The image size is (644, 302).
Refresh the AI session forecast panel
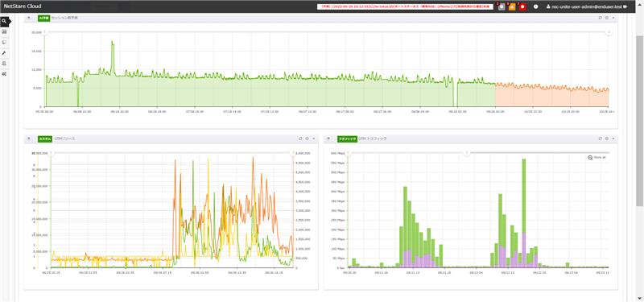click(x=601, y=18)
